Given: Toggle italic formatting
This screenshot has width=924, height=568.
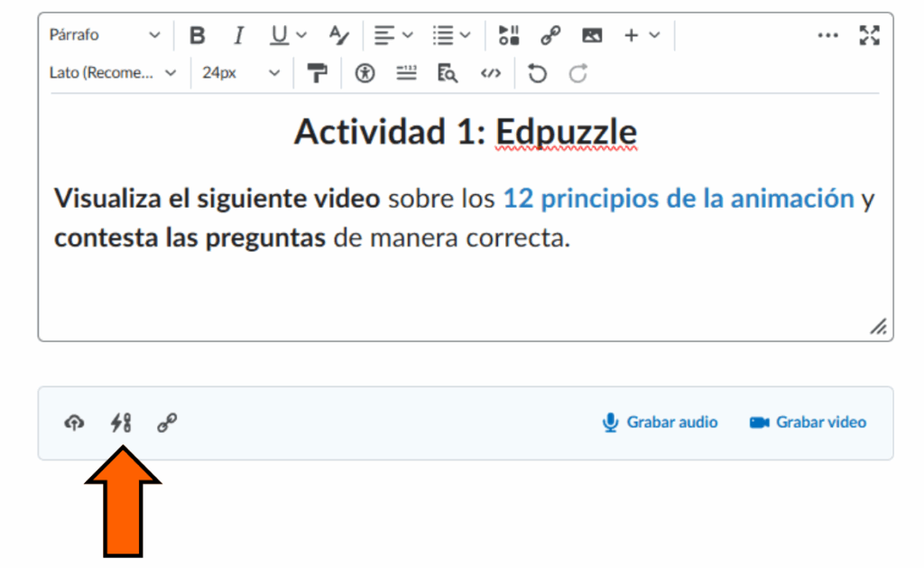Looking at the screenshot, I should pyautogui.click(x=238, y=35).
